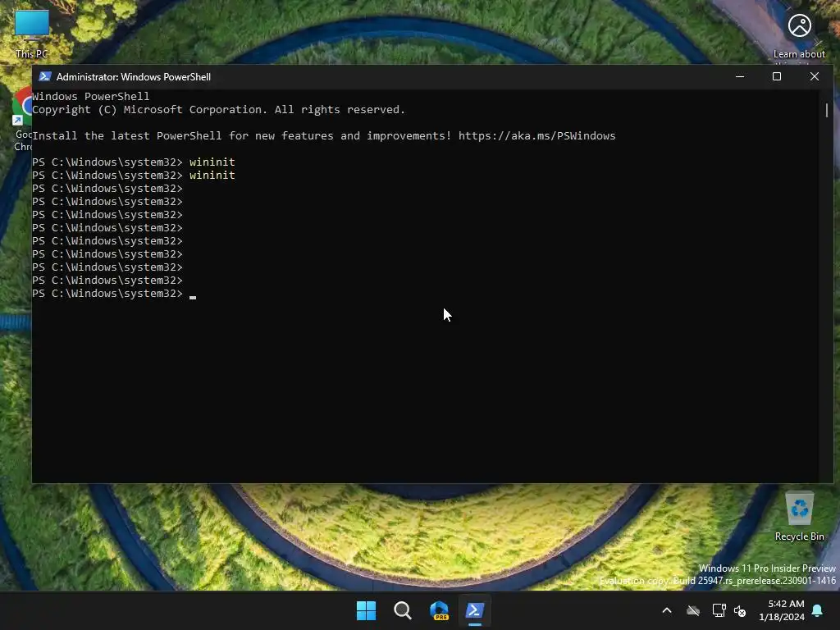Open the Recycle Bin desktop icon
Viewport: 840px width, 630px height.
click(x=799, y=517)
